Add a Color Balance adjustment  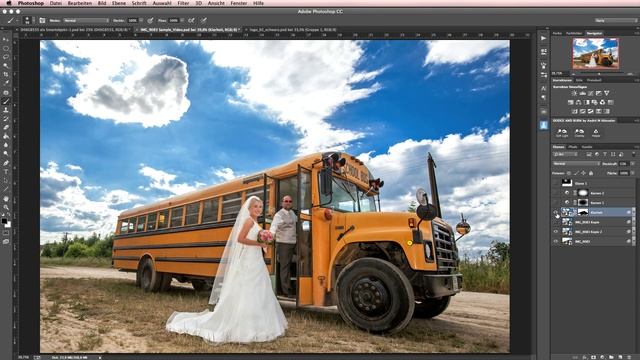578,102
